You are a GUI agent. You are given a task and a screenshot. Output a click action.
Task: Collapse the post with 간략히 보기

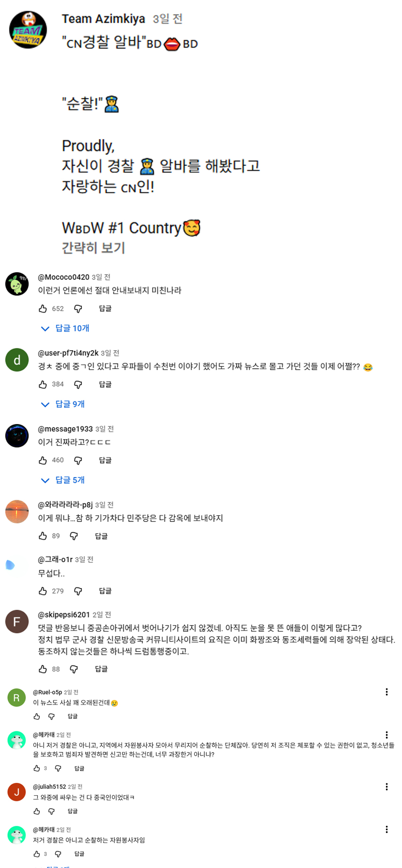coord(93,248)
